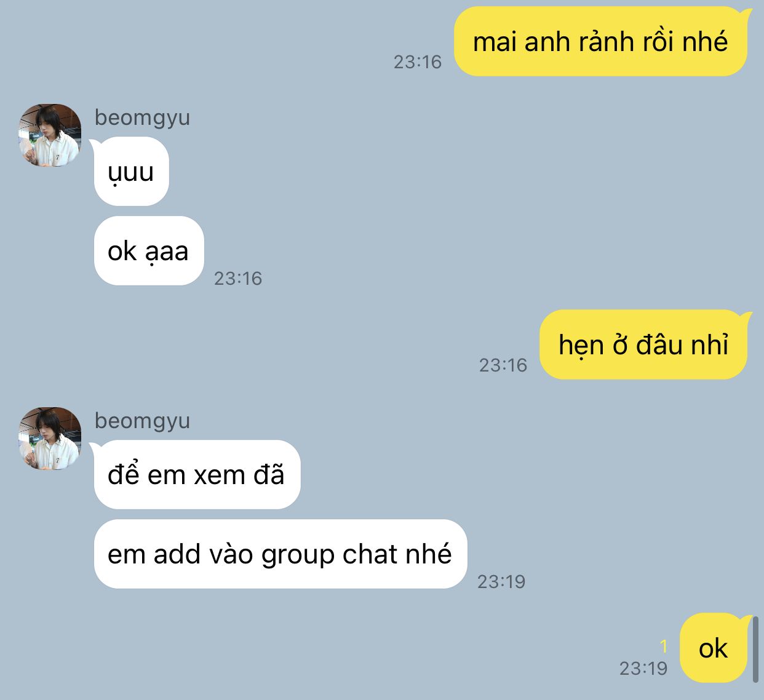Tap the 'em add vào group chat nhé' bubble

(281, 554)
